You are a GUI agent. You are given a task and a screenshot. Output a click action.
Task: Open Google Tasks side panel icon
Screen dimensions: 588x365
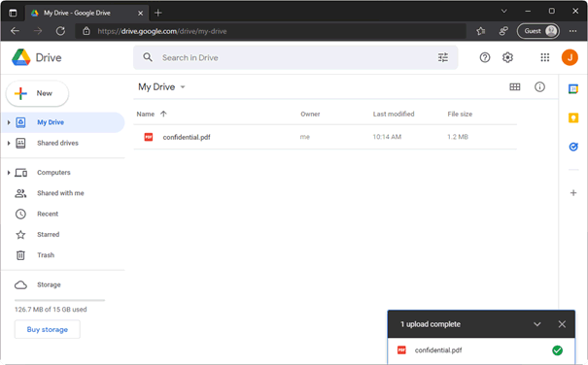point(573,147)
